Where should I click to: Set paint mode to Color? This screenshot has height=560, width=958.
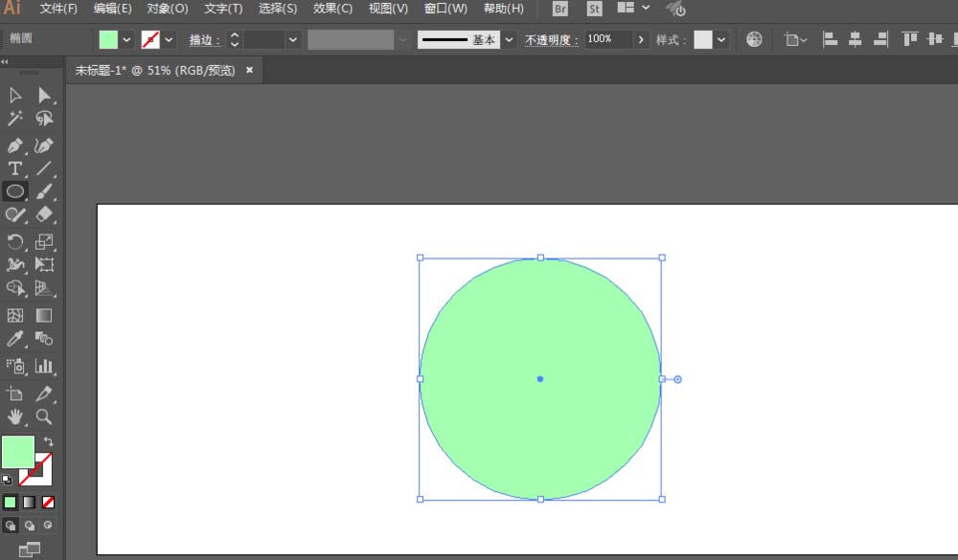click(11, 503)
